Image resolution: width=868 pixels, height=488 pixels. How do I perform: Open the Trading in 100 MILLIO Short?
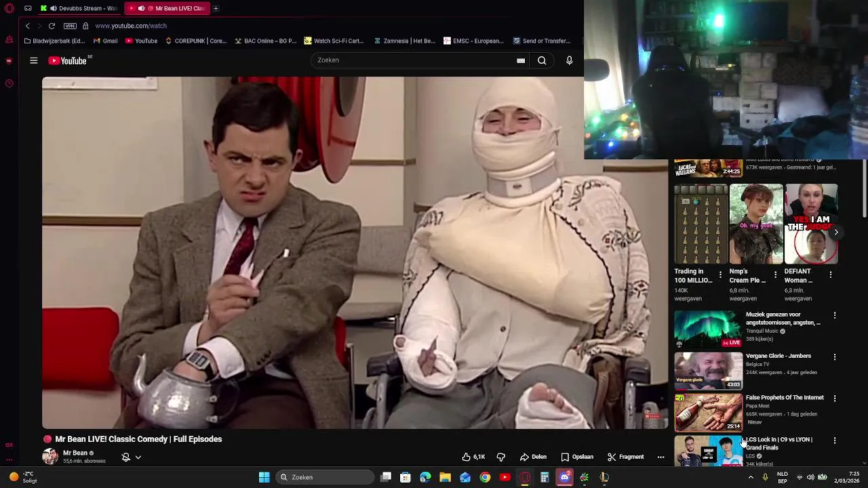click(701, 224)
